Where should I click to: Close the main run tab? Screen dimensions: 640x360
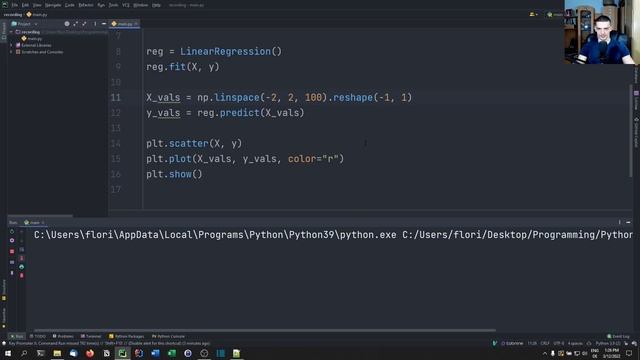[x=43, y=222]
